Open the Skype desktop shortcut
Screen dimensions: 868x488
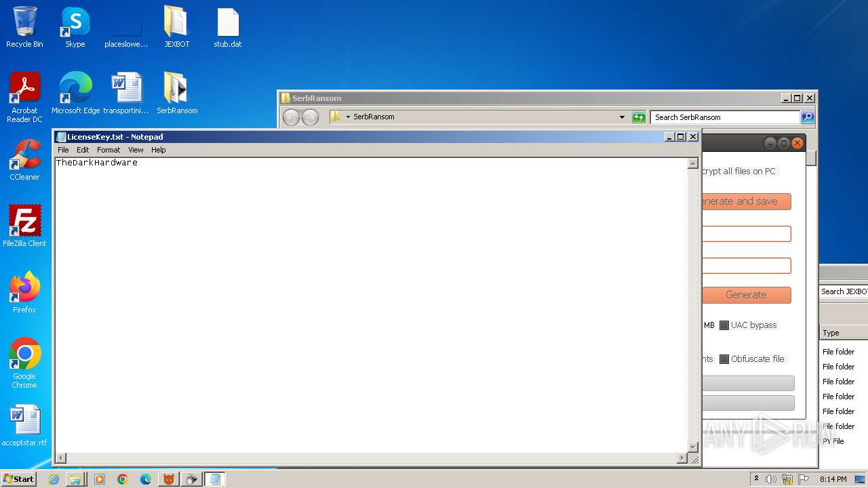[75, 27]
